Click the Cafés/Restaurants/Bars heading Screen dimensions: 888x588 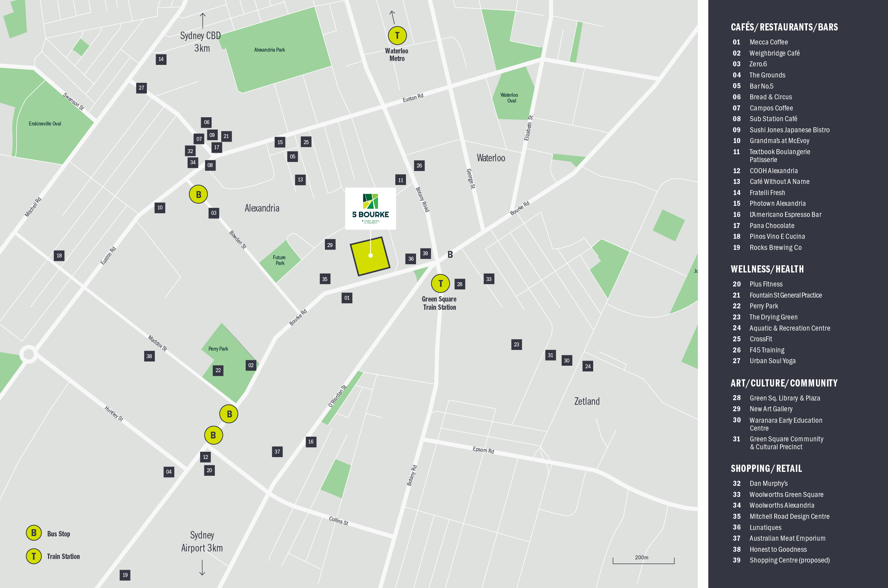click(784, 27)
